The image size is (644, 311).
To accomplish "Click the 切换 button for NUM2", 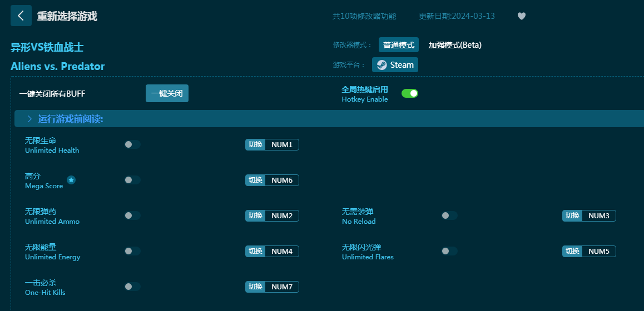I will pos(255,215).
